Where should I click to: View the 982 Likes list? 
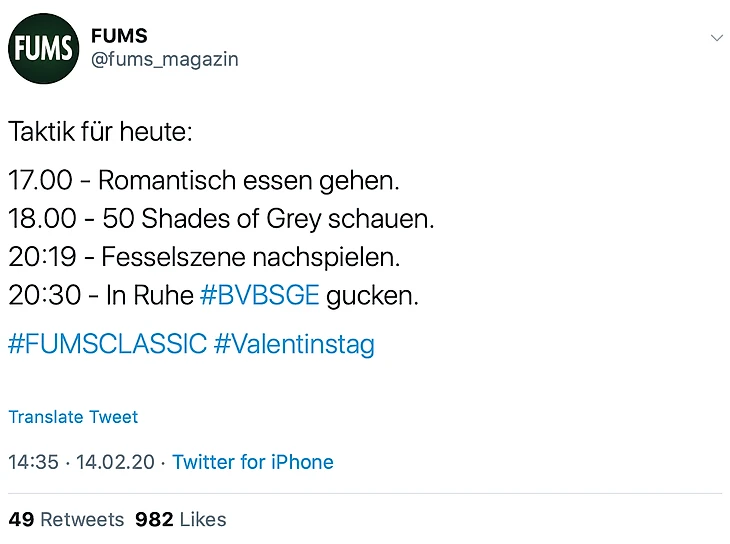pyautogui.click(x=181, y=519)
